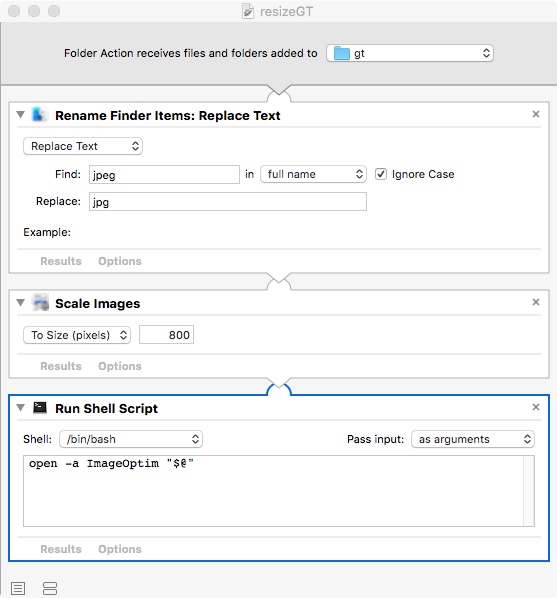Viewport: 557px width, 598px height.
Task: Click the Scale Images title text
Action: [x=98, y=304]
